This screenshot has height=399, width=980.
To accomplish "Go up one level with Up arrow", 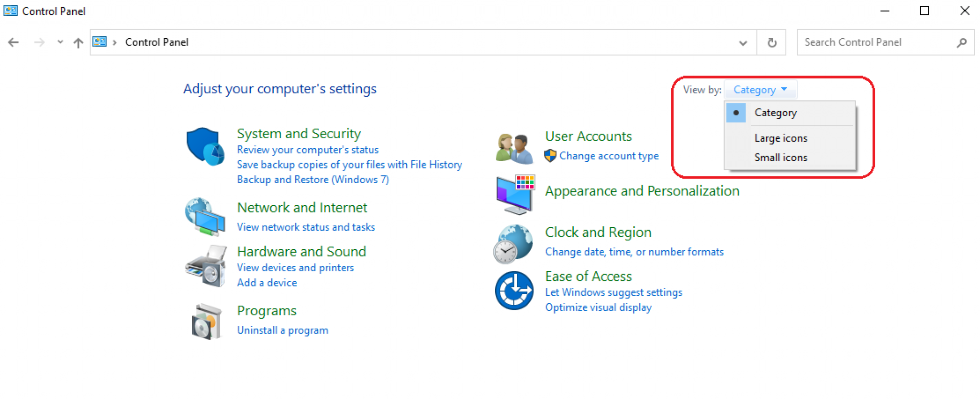I will point(78,43).
